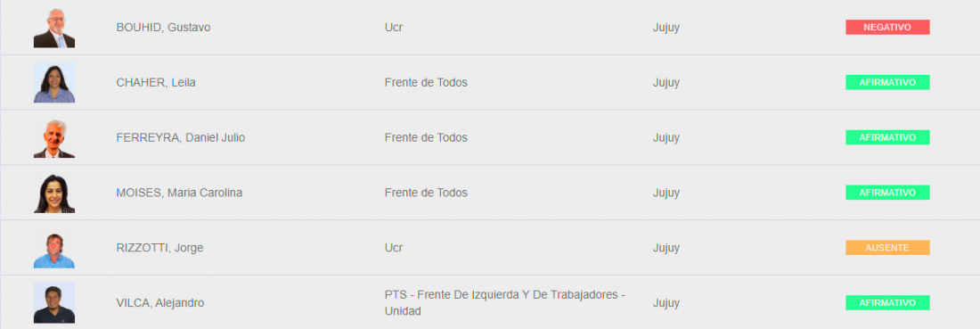Click the NEGATIVO vote badge for Bouhid
980x329 pixels.
[887, 28]
